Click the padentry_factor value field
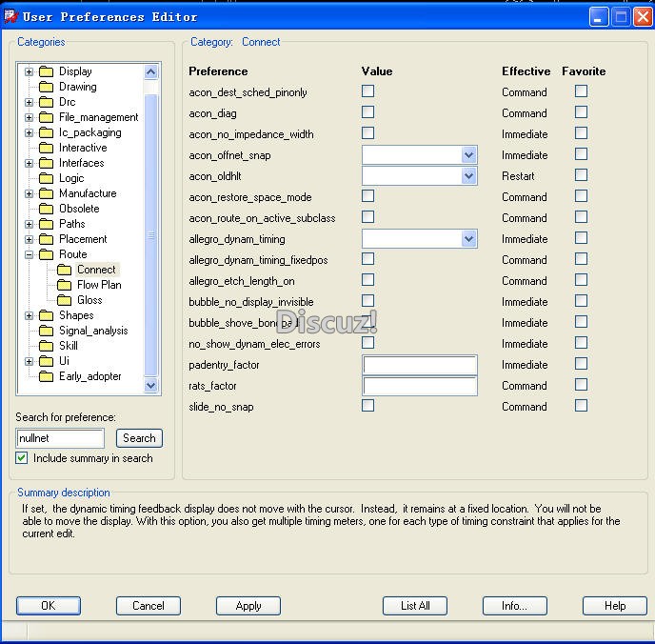Viewport: 655px width, 644px height. [x=420, y=365]
